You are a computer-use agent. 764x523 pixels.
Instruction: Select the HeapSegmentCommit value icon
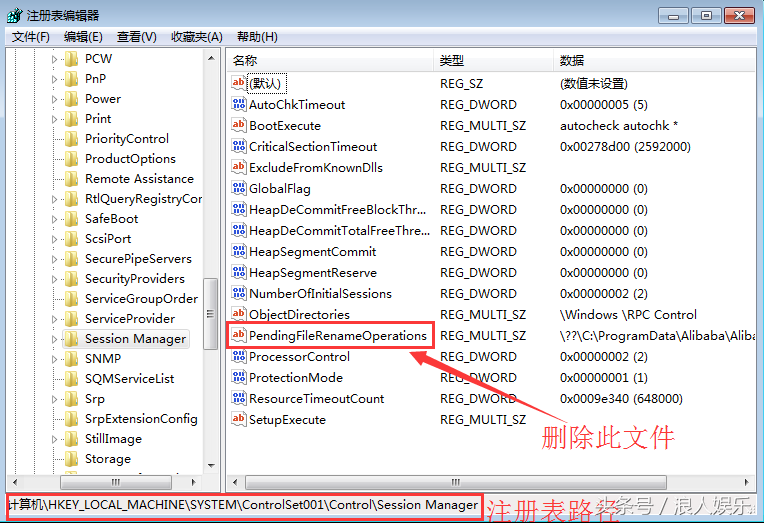click(x=238, y=251)
